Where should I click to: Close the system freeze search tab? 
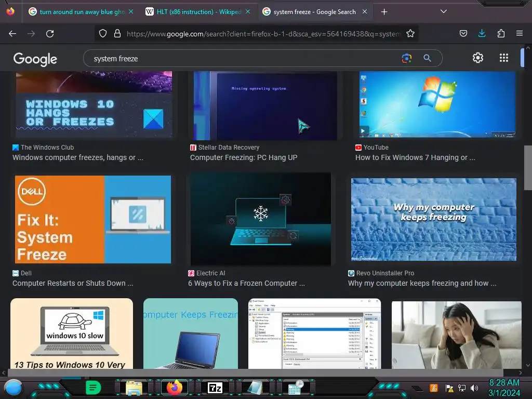tap(365, 11)
